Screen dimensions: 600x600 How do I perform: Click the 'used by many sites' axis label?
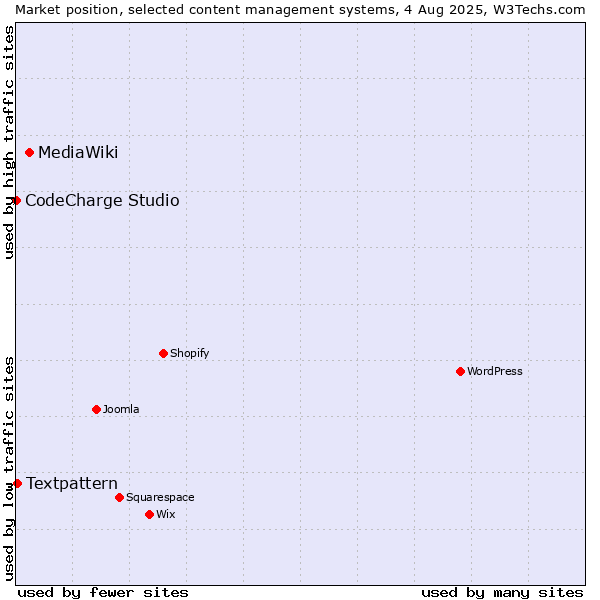coord(502,593)
